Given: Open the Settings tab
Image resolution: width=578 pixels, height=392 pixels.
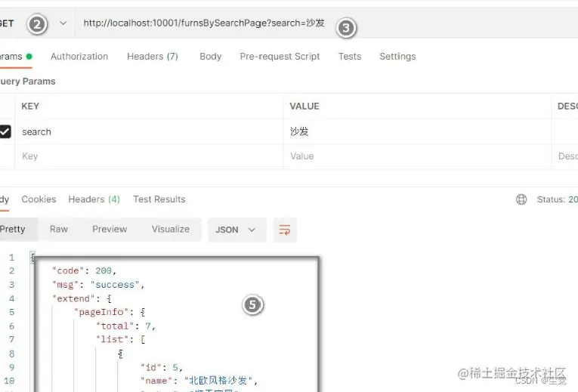Looking at the screenshot, I should tap(397, 57).
